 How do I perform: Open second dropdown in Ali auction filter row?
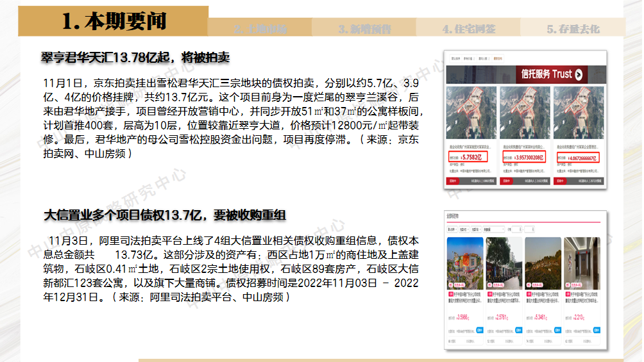464,229
